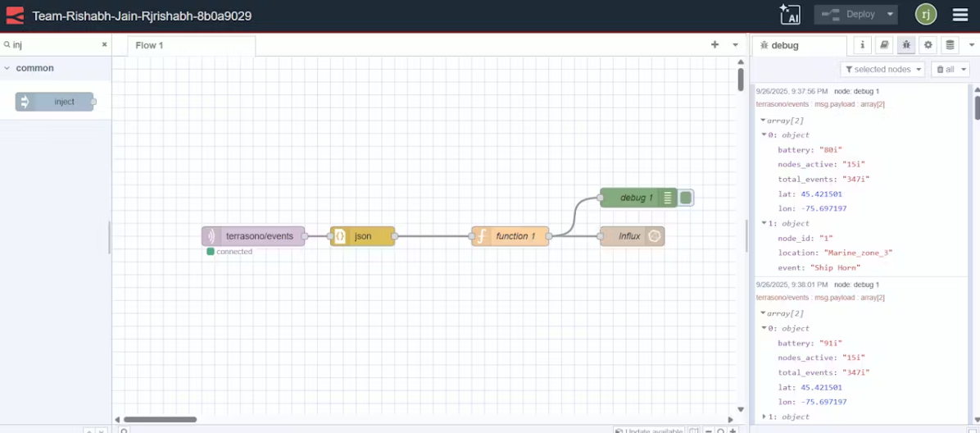Open the rj user avatar menu

[x=926, y=15]
